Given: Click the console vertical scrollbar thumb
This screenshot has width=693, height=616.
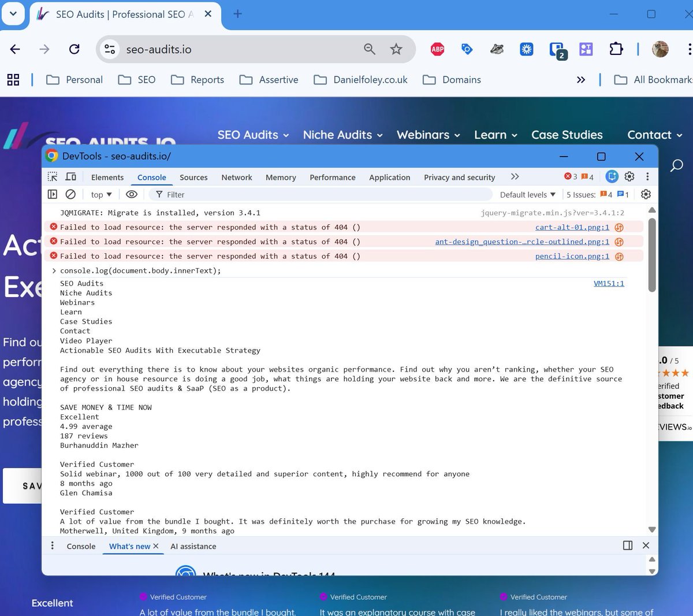Looking at the screenshot, I should tap(652, 254).
